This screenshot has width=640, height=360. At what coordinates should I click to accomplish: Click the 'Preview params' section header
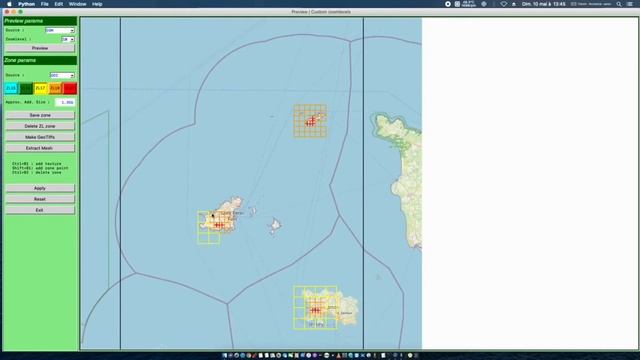coord(40,21)
